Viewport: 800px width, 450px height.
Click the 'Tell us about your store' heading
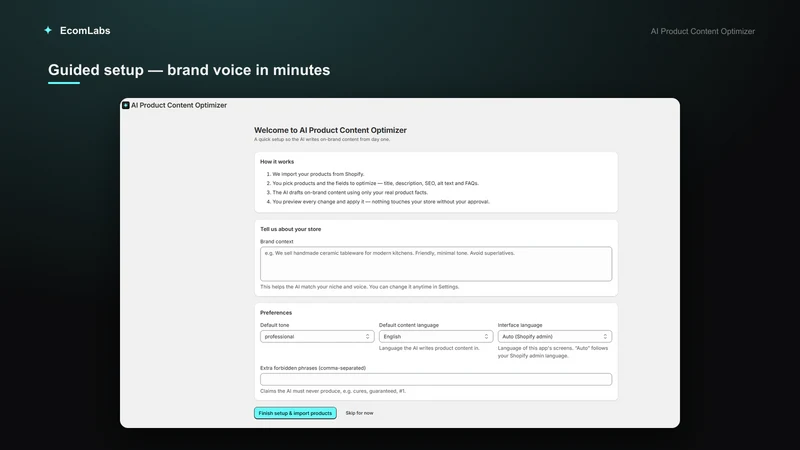[x=290, y=229]
